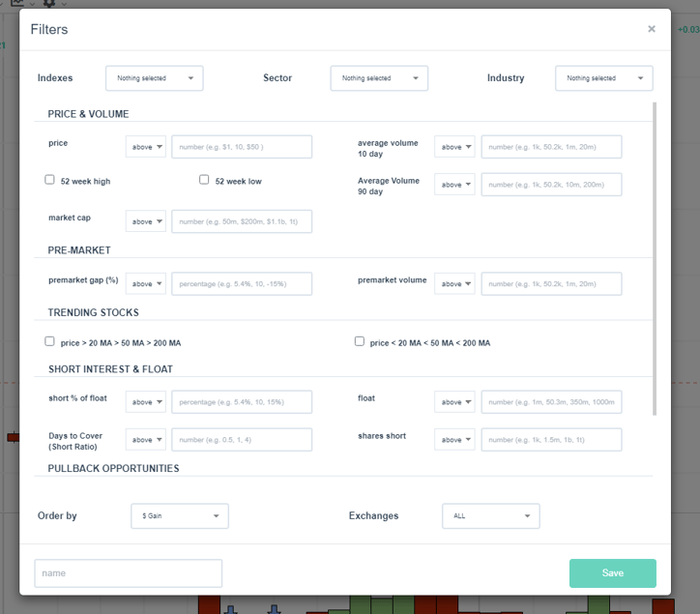Open the premarket volume comparison dropdown
Image resolution: width=700 pixels, height=614 pixels.
point(455,283)
